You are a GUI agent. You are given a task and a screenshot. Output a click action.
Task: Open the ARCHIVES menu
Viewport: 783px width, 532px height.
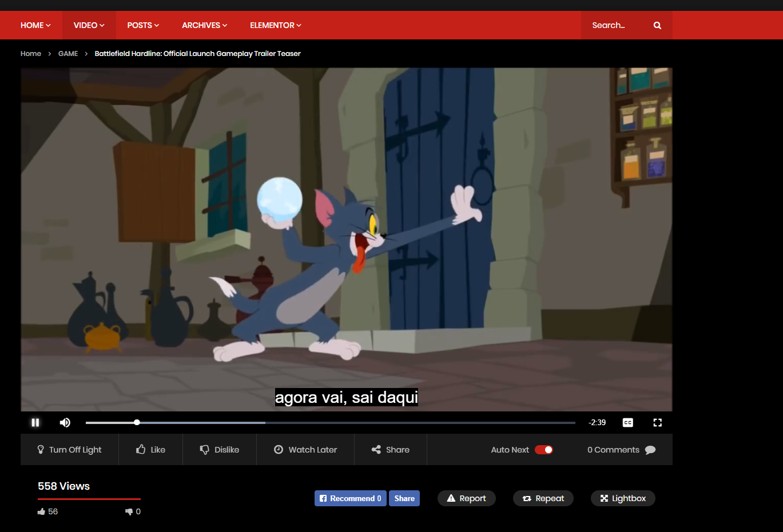coord(204,25)
